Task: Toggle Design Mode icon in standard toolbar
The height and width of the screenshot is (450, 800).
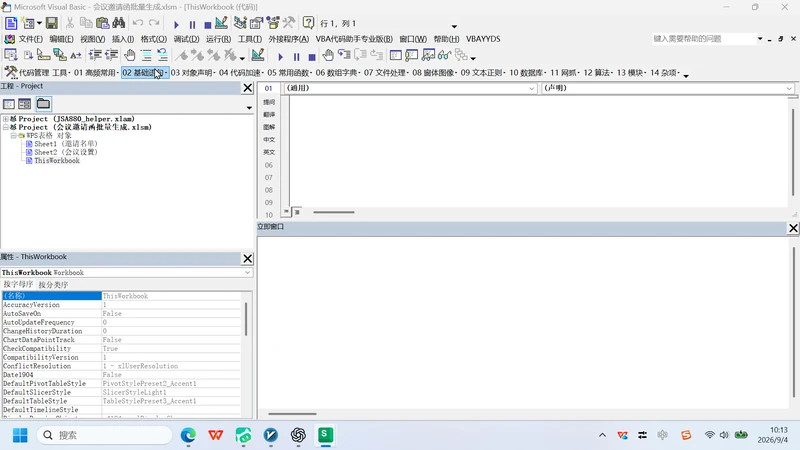Action: (x=221, y=23)
